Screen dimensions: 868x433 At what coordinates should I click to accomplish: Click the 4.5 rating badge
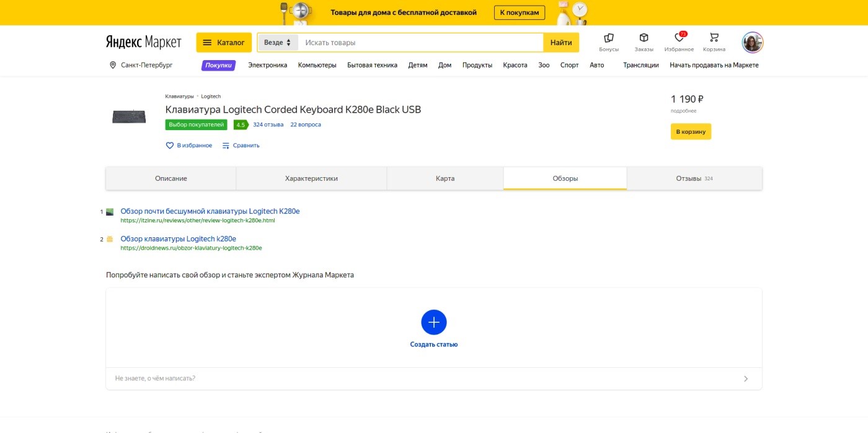(241, 125)
